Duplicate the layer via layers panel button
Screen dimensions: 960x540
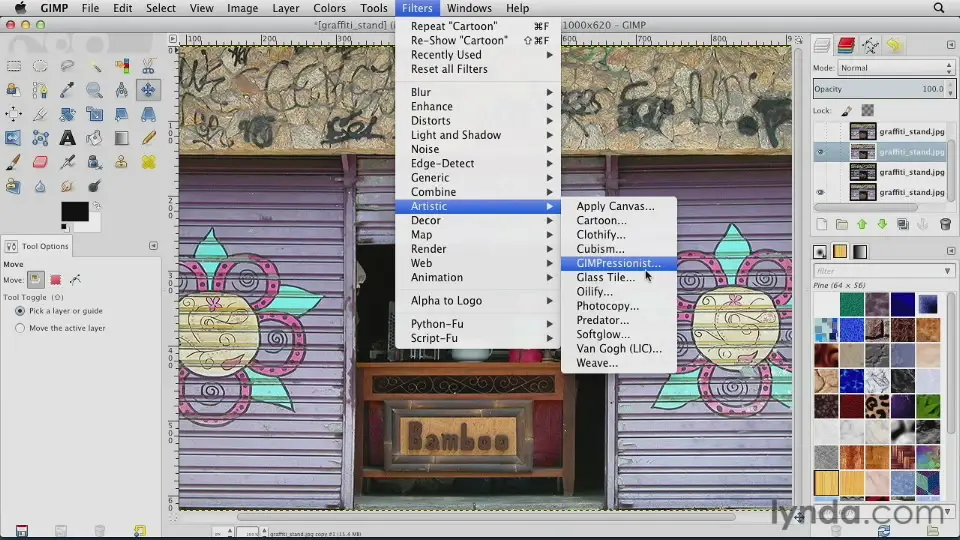pyautogui.click(x=903, y=225)
